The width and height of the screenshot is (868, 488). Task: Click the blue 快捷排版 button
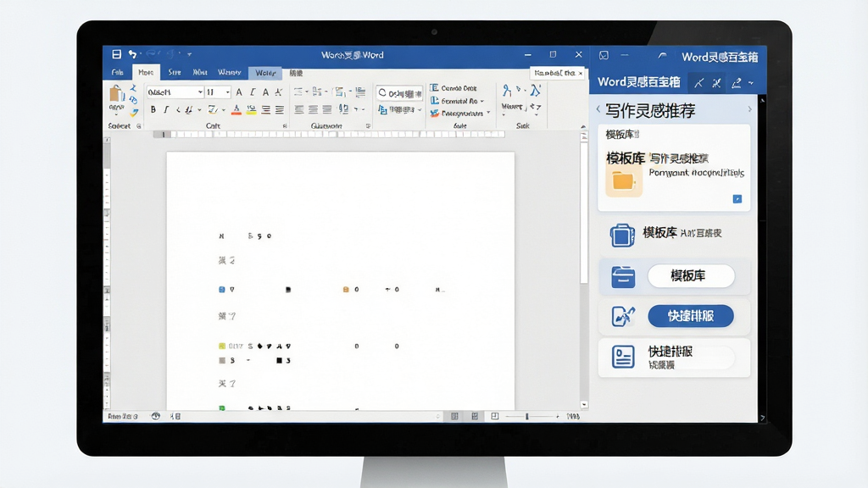[x=691, y=315]
